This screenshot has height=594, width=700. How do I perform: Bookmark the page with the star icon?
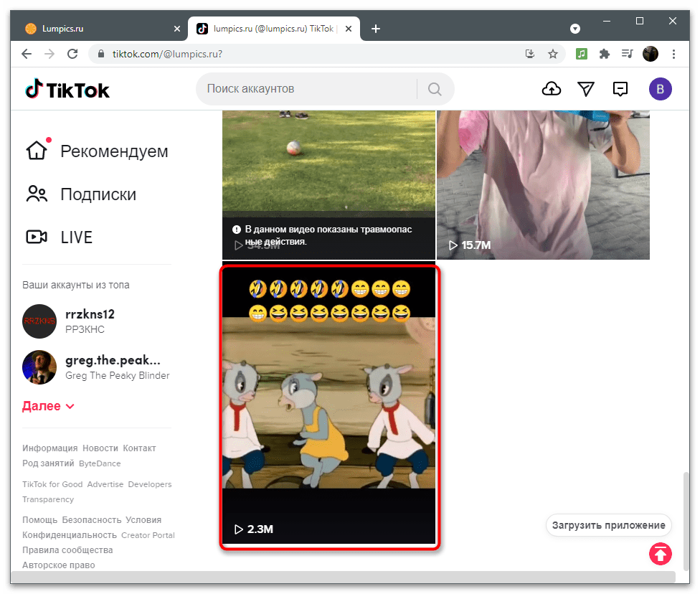(553, 54)
